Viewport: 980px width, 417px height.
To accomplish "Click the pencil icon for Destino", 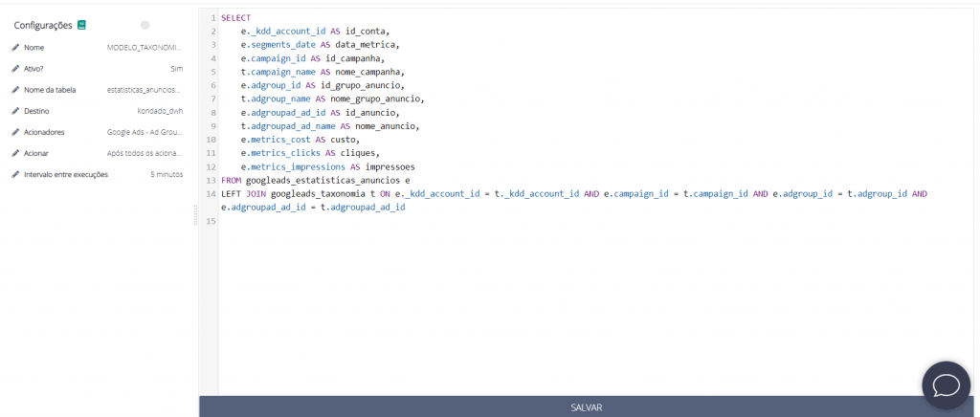I will coord(15,111).
